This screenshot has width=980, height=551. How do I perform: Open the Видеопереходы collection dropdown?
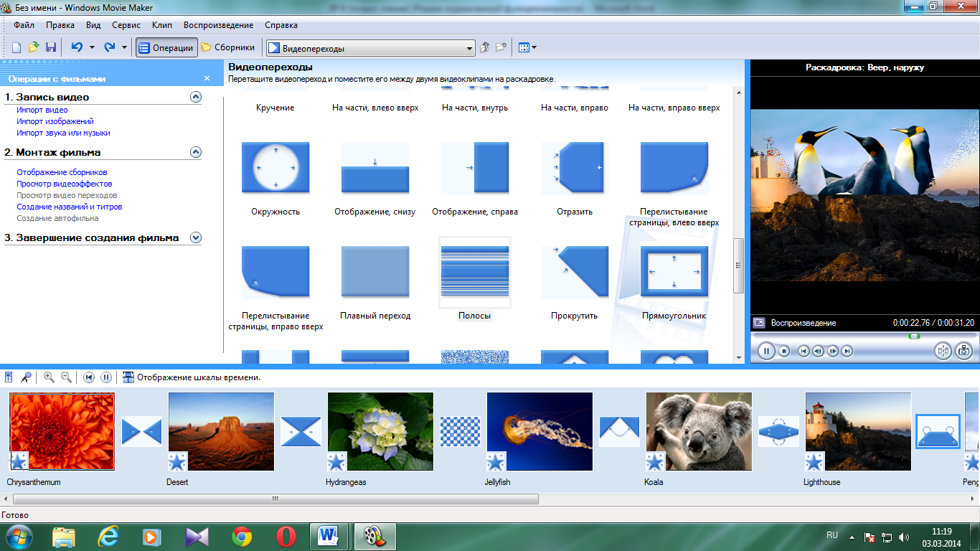click(x=470, y=49)
